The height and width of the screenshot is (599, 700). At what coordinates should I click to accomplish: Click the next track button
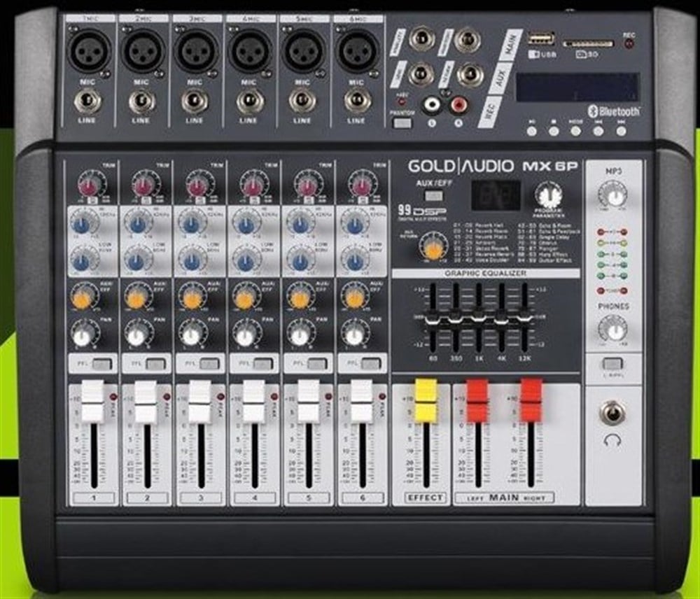pos(621,132)
